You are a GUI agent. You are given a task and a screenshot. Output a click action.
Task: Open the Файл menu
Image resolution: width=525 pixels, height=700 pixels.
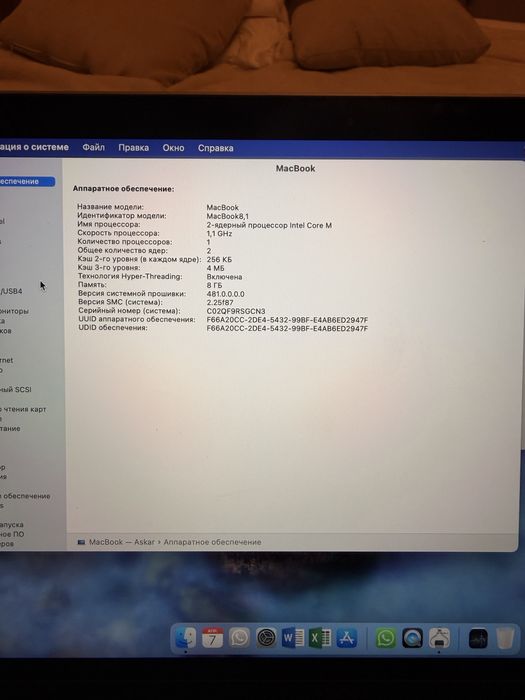(93, 147)
